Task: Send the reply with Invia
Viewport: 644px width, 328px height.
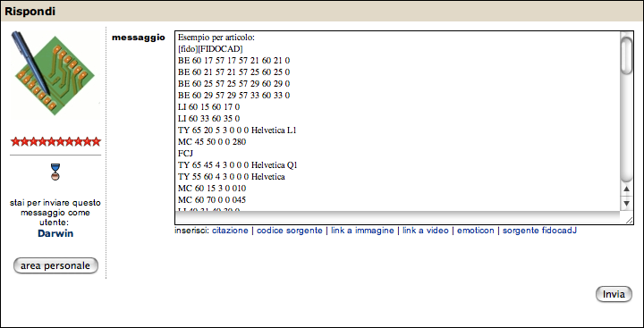Action: tap(614, 294)
